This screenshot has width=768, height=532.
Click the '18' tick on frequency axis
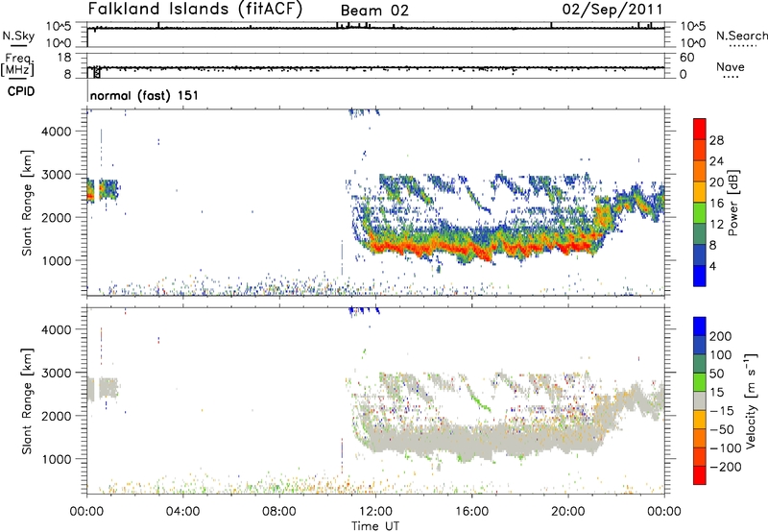64,58
